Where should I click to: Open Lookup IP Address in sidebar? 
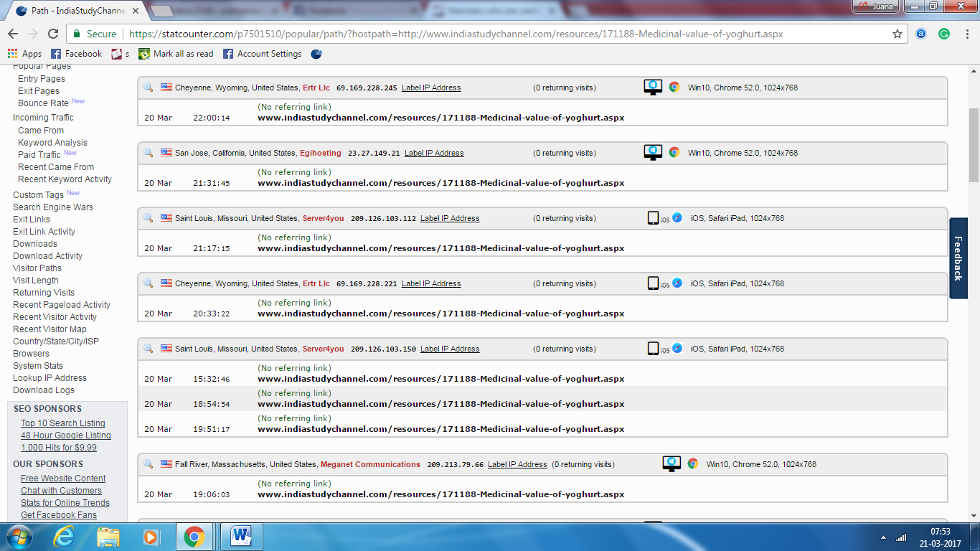(x=50, y=378)
